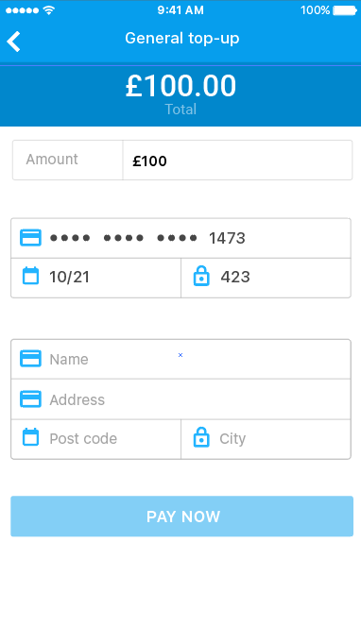Edit the £100 amount field
The height and width of the screenshot is (644, 361).
pyautogui.click(x=237, y=161)
